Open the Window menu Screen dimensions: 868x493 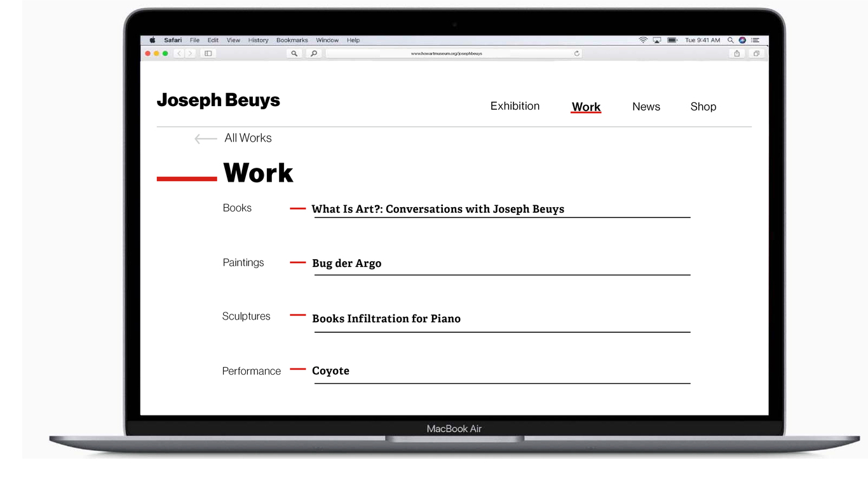(x=327, y=40)
